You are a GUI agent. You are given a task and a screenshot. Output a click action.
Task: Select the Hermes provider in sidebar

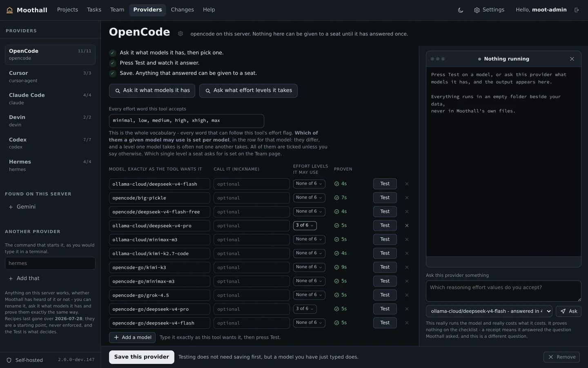(x=50, y=165)
